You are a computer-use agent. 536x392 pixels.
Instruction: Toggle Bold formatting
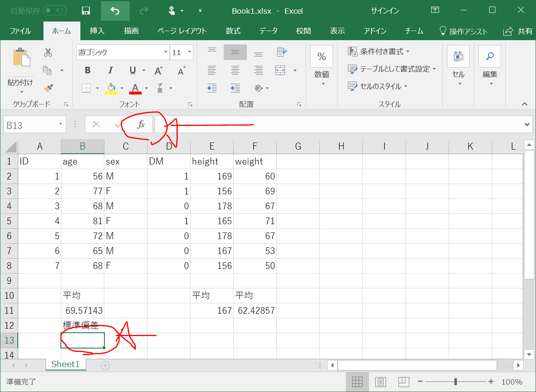pos(87,70)
